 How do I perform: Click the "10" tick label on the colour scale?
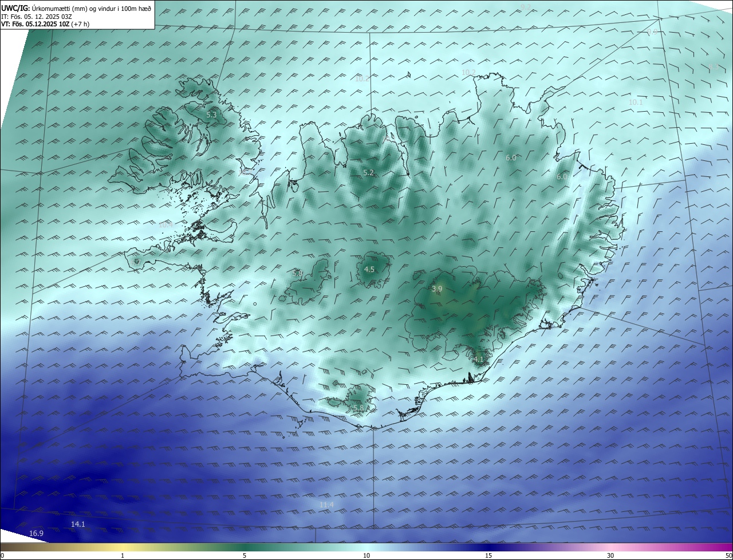pyautogui.click(x=366, y=555)
